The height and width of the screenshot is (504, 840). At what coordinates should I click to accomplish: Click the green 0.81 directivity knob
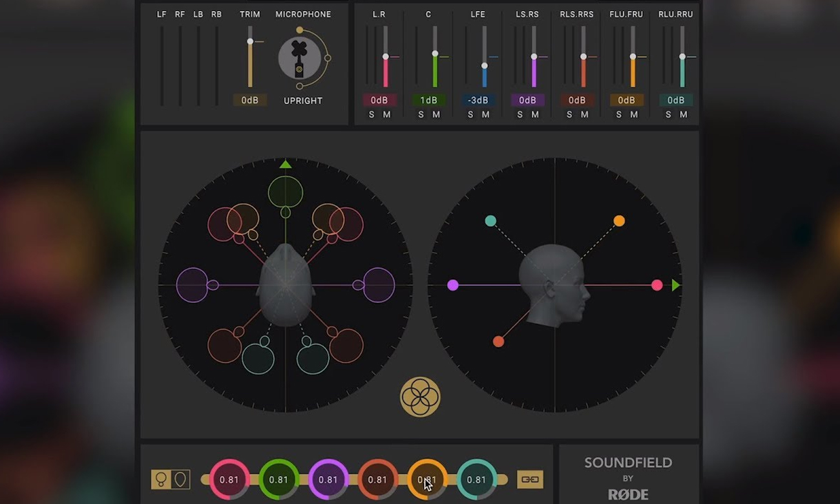(x=278, y=479)
